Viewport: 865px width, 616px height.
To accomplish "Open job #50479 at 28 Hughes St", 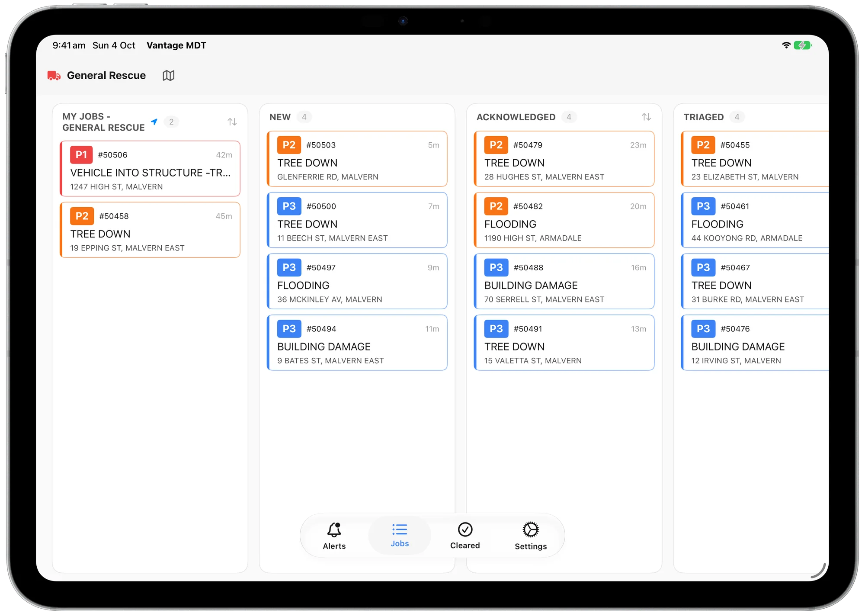I will click(564, 159).
